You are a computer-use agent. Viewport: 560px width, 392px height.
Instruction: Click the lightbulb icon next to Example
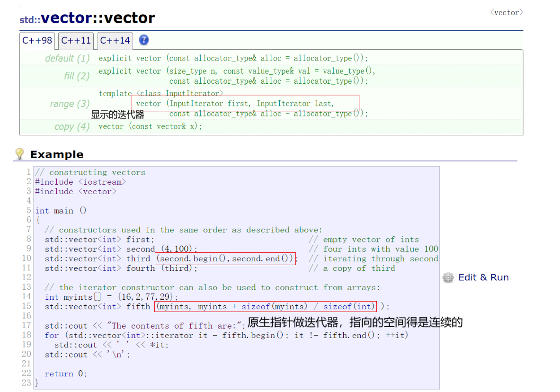point(19,153)
